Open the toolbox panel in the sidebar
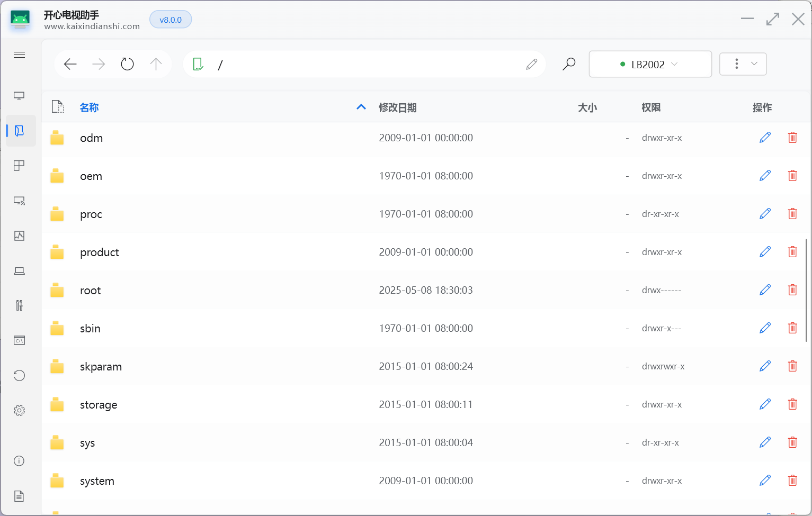Image resolution: width=812 pixels, height=516 pixels. [x=19, y=305]
